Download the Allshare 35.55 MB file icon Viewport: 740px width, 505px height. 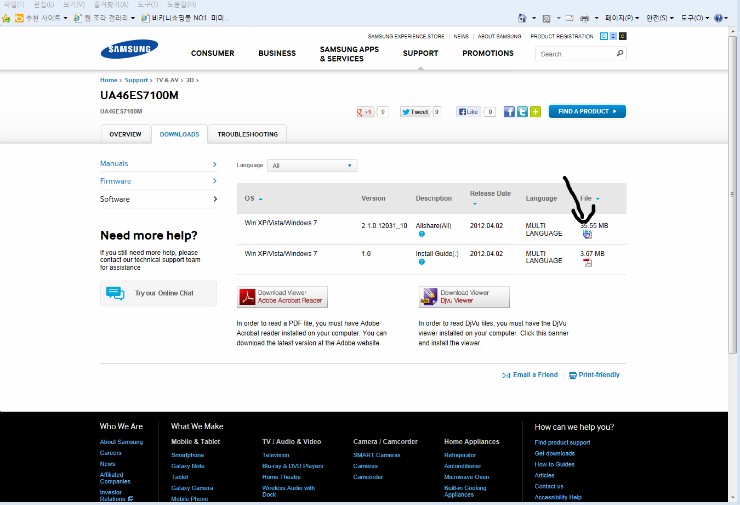tap(587, 235)
